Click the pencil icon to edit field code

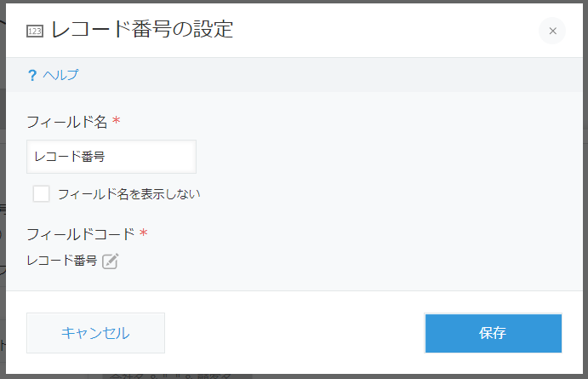[x=110, y=261]
